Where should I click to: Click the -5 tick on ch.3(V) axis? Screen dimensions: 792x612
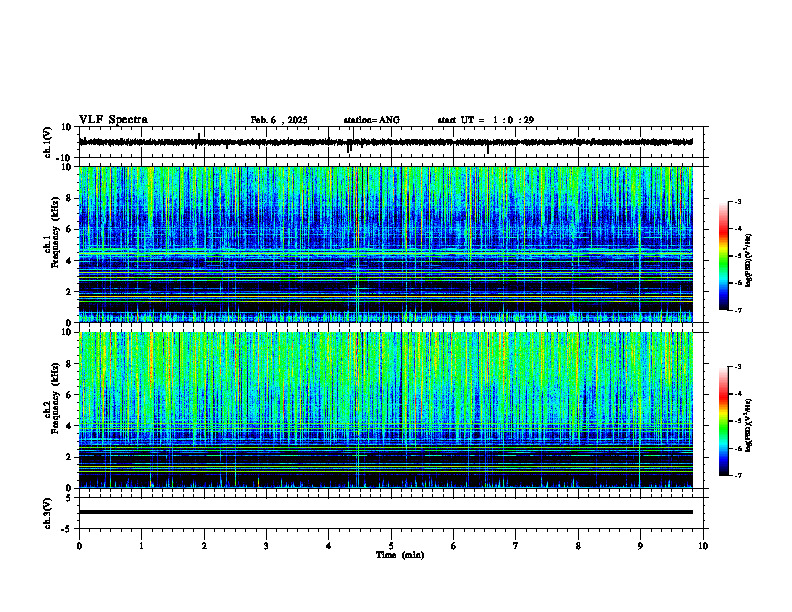(x=68, y=529)
